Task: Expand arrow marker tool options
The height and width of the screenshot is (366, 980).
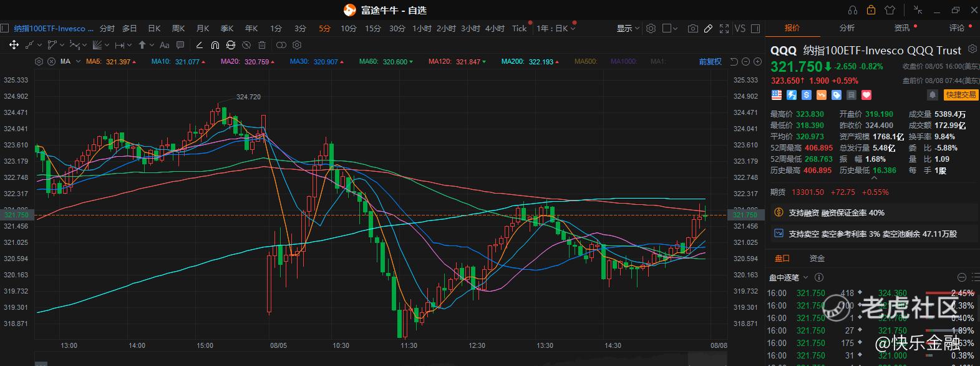Action: coord(152,45)
